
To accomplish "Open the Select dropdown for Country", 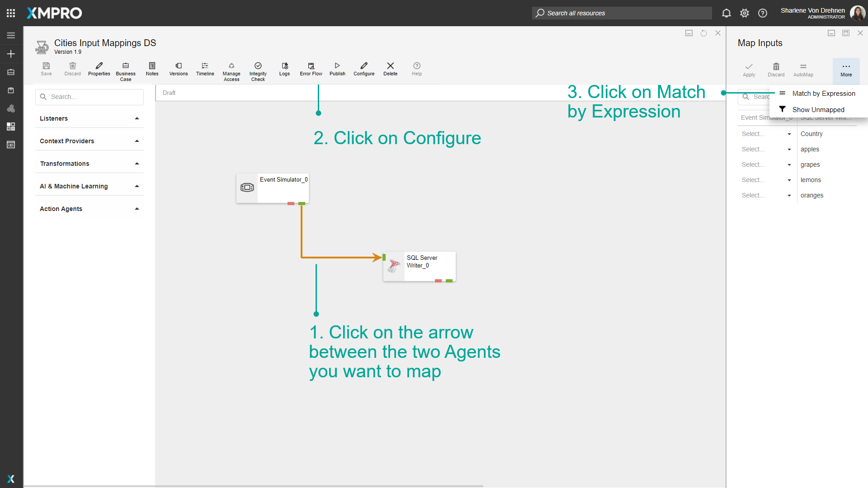I will click(x=766, y=134).
